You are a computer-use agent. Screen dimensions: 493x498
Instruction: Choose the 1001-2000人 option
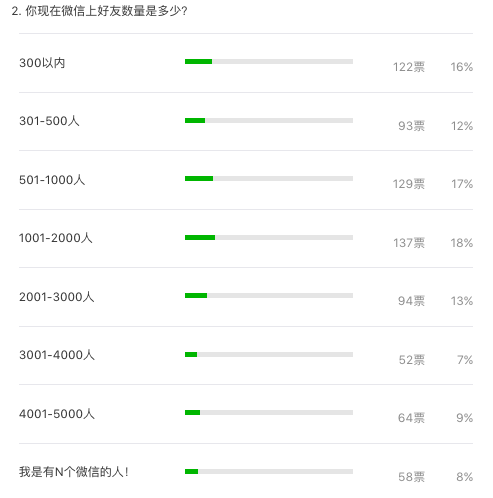pyautogui.click(x=56, y=238)
